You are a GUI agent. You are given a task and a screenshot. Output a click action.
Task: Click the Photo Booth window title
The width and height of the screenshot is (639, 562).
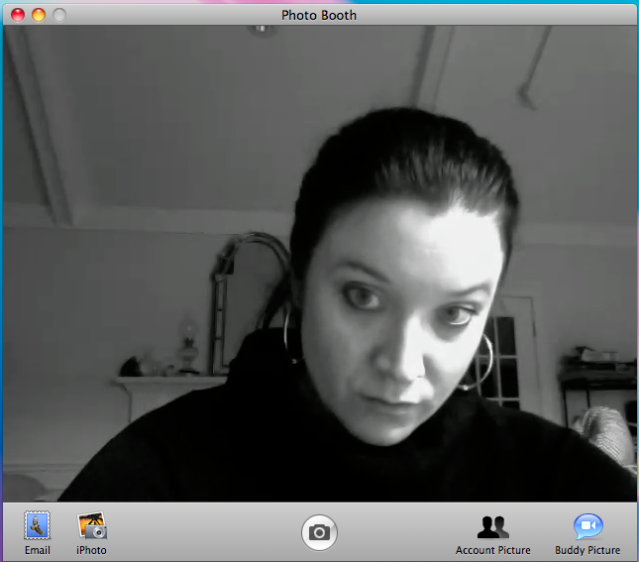tap(319, 15)
